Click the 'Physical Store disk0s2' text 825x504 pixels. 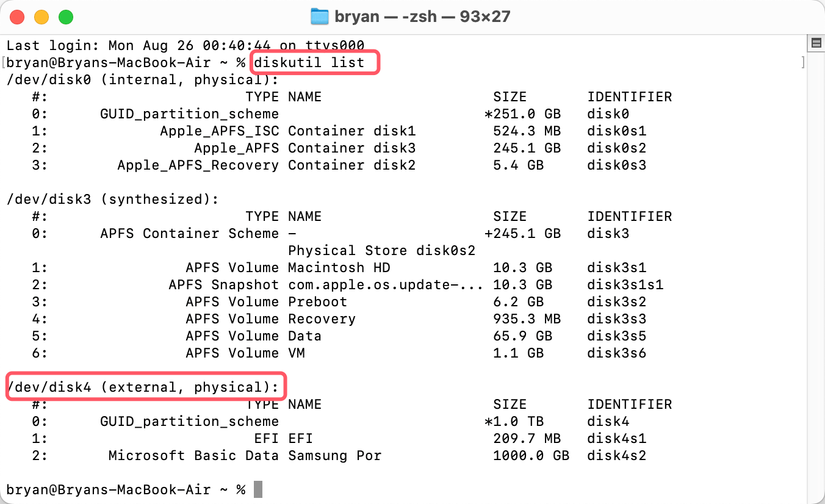tap(381, 250)
